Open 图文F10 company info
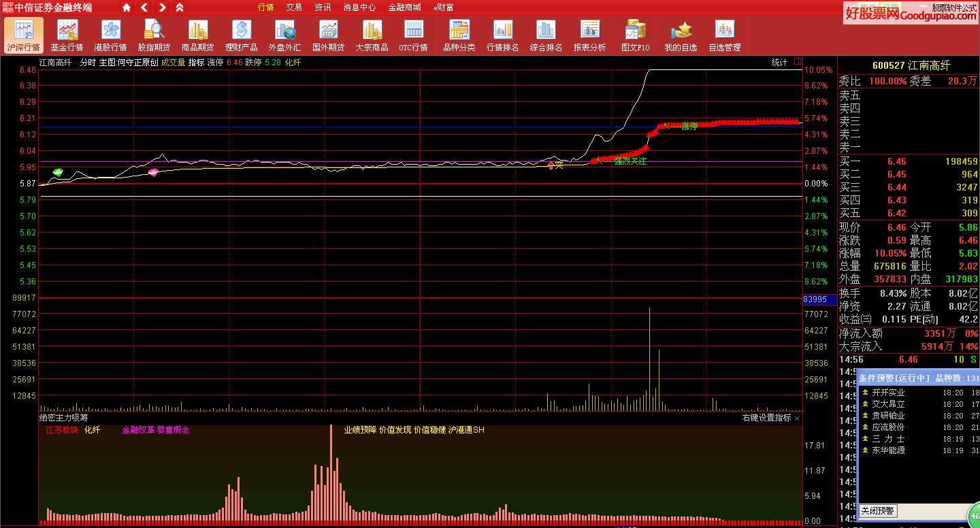The width and height of the screenshot is (980, 528). (x=636, y=35)
